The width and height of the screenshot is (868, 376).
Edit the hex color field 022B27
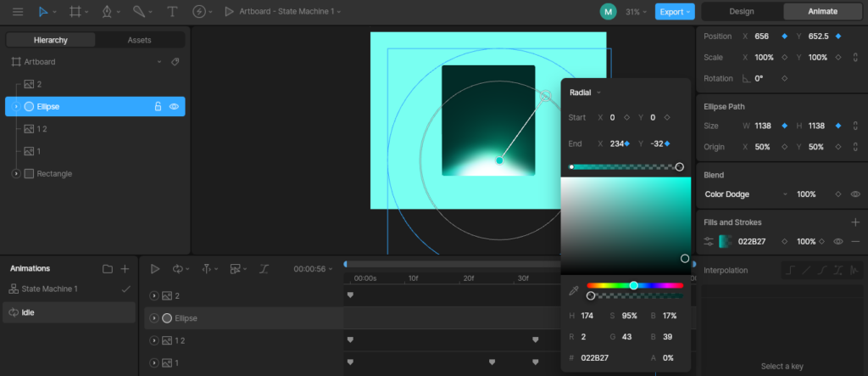coord(594,357)
